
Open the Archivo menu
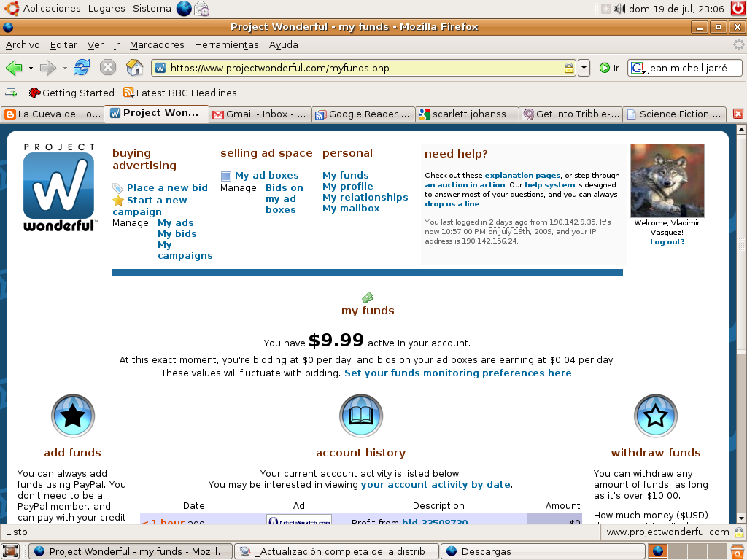(23, 44)
